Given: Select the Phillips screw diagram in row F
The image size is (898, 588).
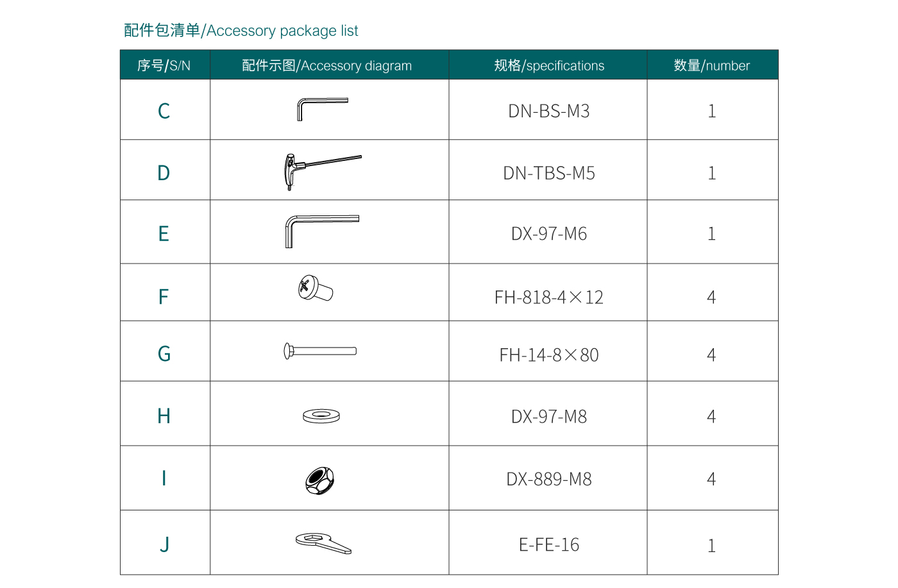Looking at the screenshot, I should tap(316, 289).
